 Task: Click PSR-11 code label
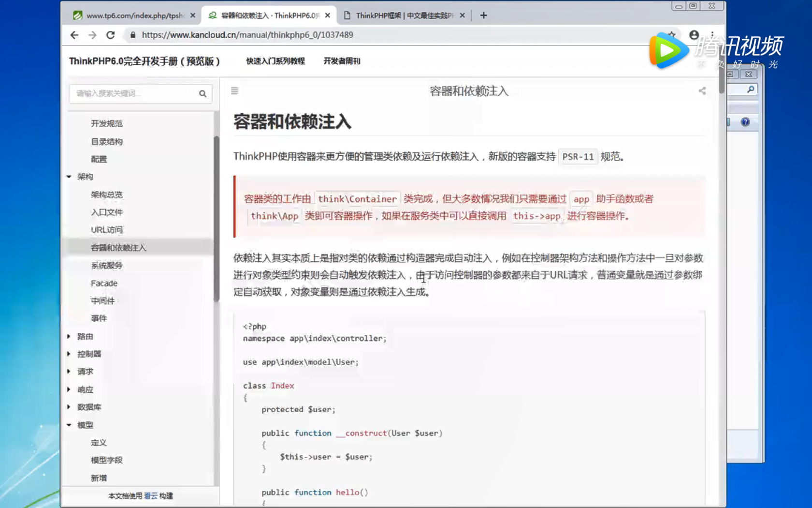pos(578,157)
